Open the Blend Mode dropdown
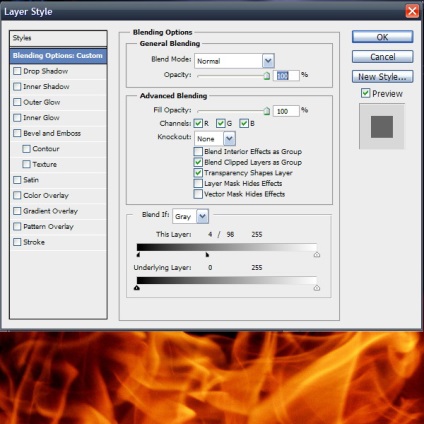 click(x=268, y=61)
